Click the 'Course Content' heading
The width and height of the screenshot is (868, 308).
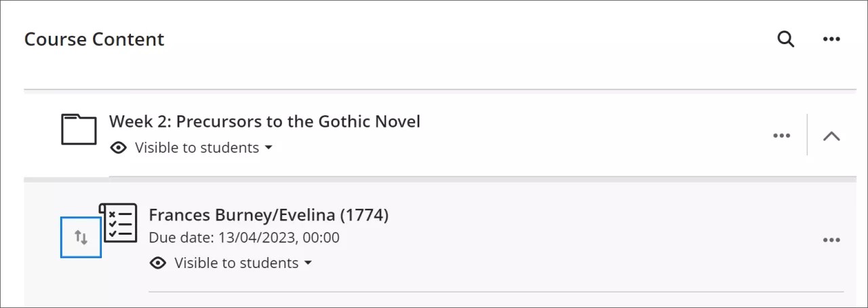(94, 39)
